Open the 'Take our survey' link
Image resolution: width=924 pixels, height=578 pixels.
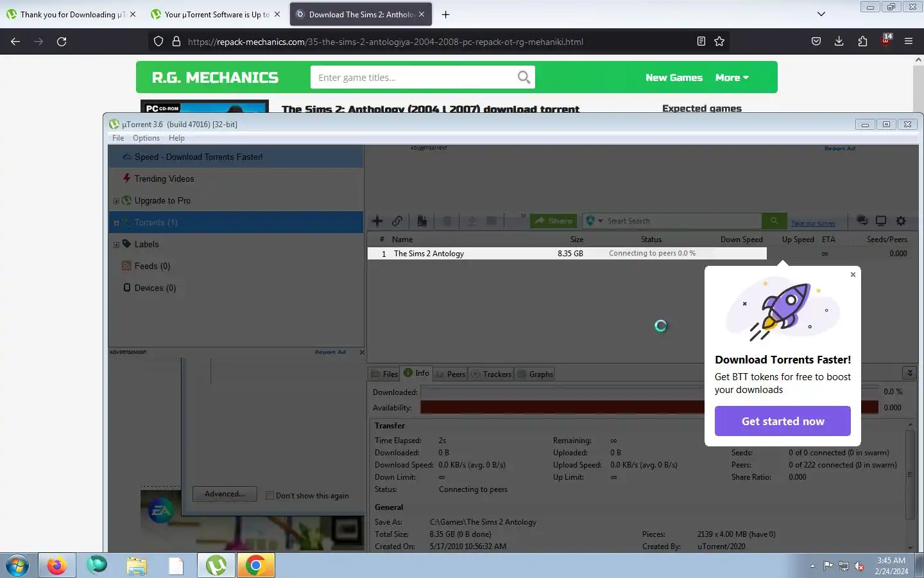(813, 223)
